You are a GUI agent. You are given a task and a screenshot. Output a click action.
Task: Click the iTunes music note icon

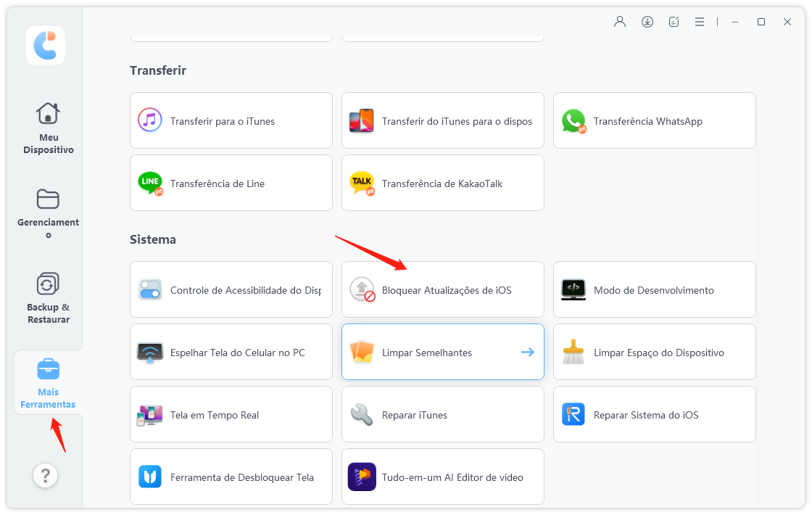[150, 120]
